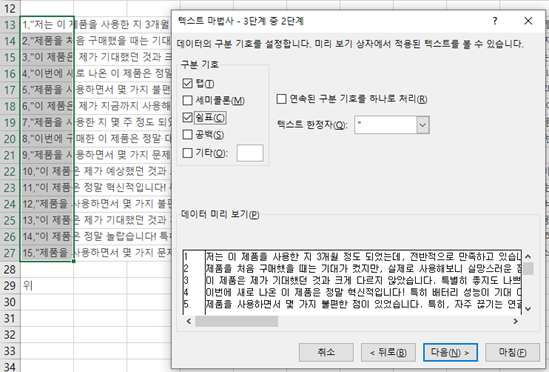
Task: Click cell starting with '8,"이번에' in row 20
Action: [x=47, y=139]
